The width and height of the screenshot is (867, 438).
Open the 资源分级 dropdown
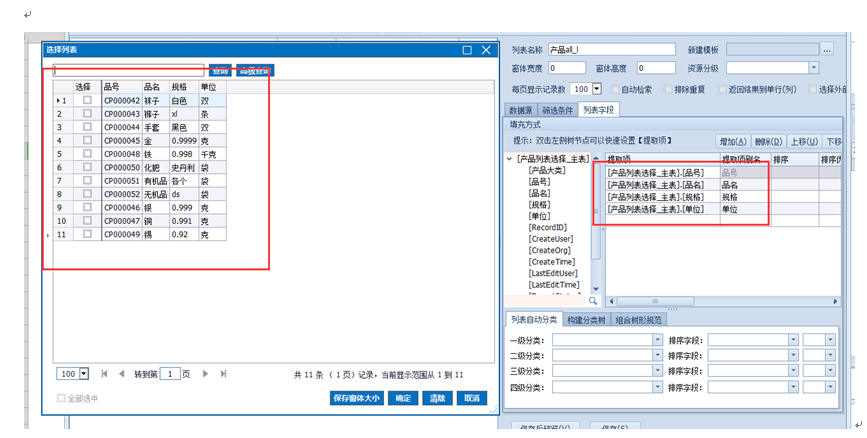[813, 68]
